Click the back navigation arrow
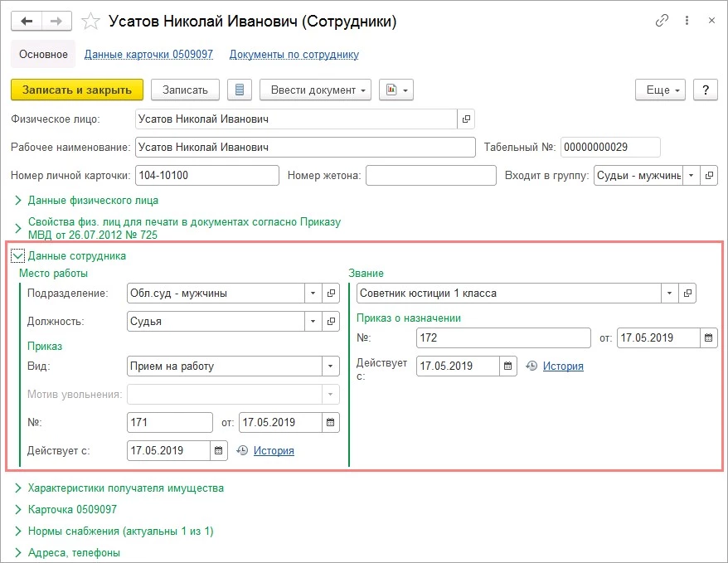Screen dimensions: 728x563 tap(26, 22)
